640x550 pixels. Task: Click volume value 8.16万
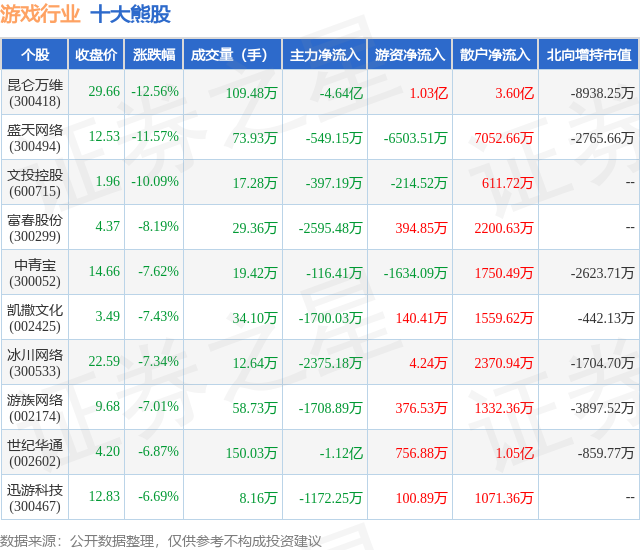point(258,498)
